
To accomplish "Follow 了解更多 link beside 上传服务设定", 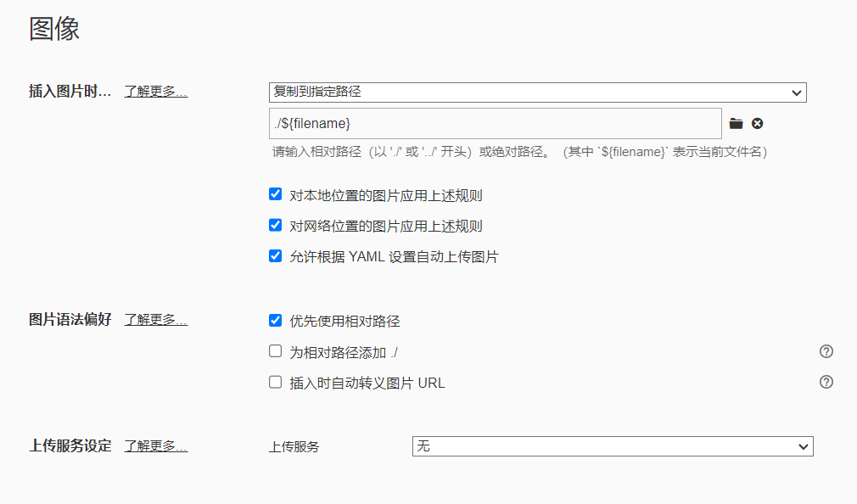I will point(155,446).
